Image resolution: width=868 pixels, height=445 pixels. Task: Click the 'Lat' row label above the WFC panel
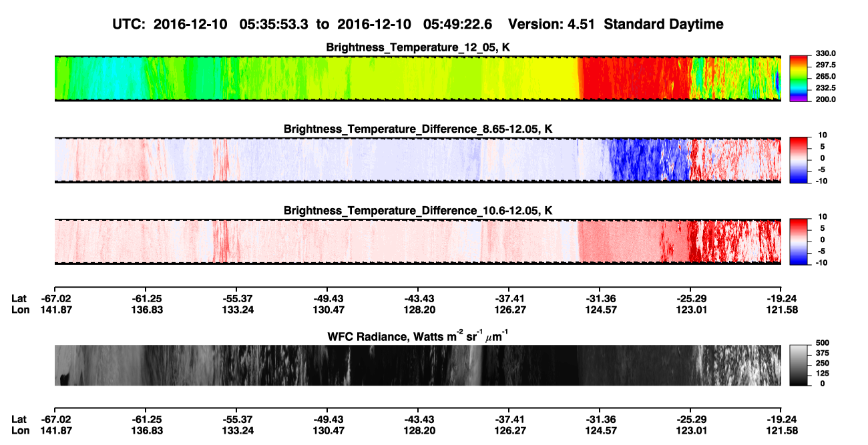point(19,299)
